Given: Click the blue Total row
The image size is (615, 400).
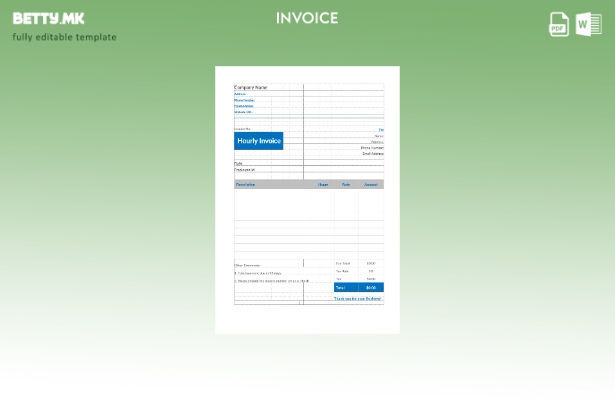Looking at the screenshot, I should click(358, 287).
